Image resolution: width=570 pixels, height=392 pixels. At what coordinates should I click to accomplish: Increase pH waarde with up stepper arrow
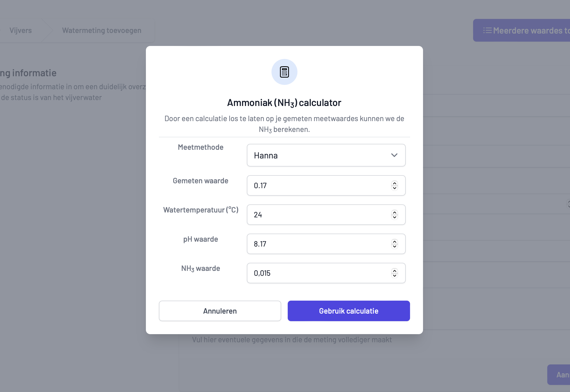[395, 242]
